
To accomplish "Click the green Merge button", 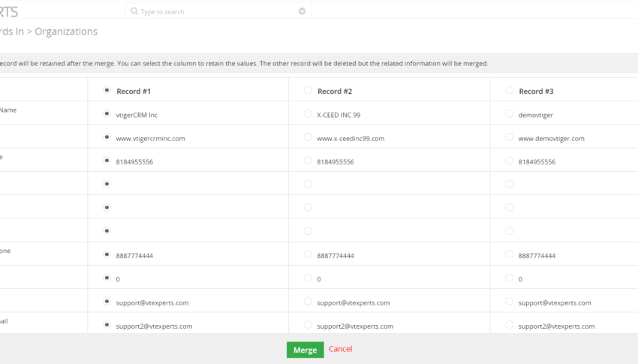I will click(305, 350).
